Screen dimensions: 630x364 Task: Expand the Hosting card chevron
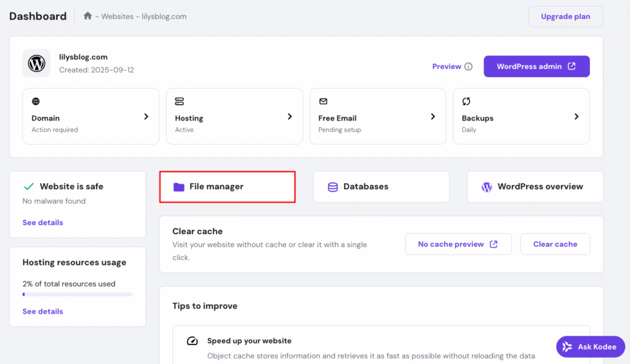pyautogui.click(x=290, y=116)
